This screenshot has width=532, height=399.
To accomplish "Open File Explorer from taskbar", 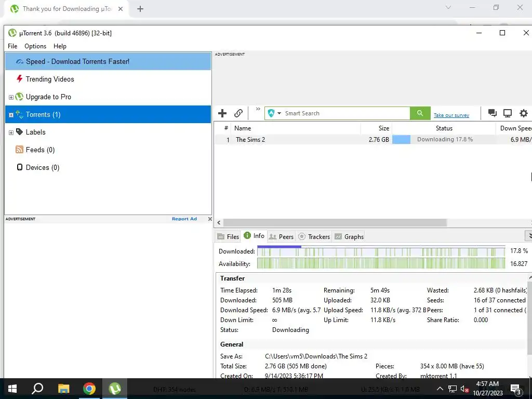I will coord(63,389).
